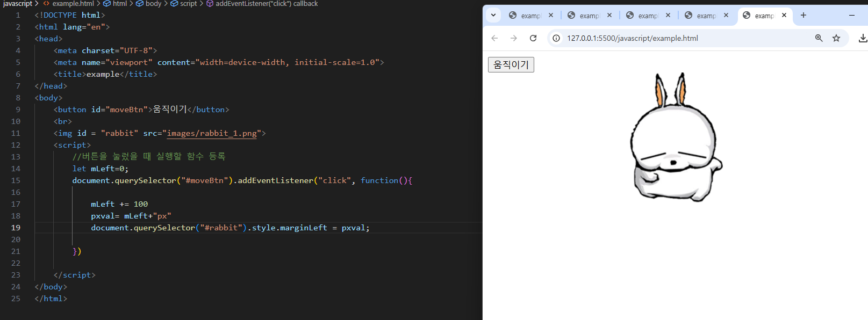Click the 'function' keyword on line 15

(x=379, y=180)
